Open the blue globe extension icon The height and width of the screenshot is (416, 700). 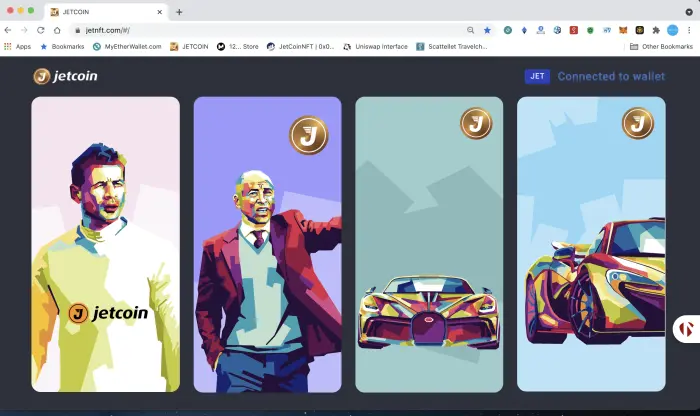click(557, 30)
